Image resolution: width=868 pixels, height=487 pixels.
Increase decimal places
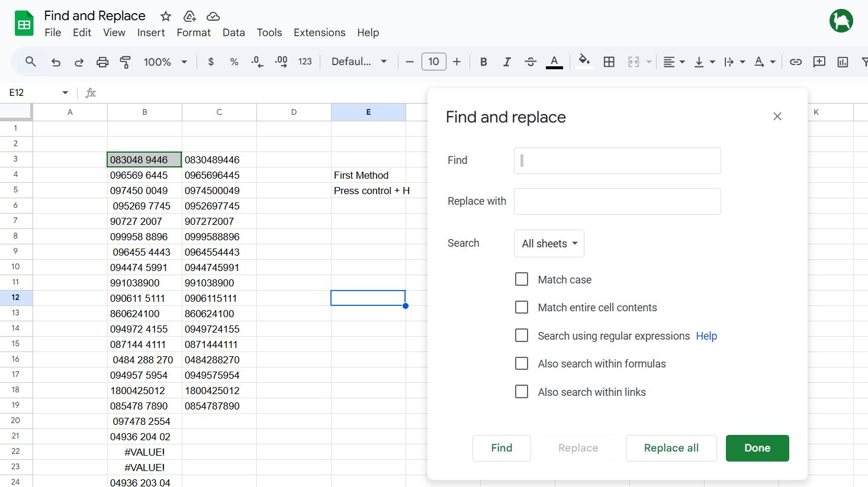coord(281,62)
